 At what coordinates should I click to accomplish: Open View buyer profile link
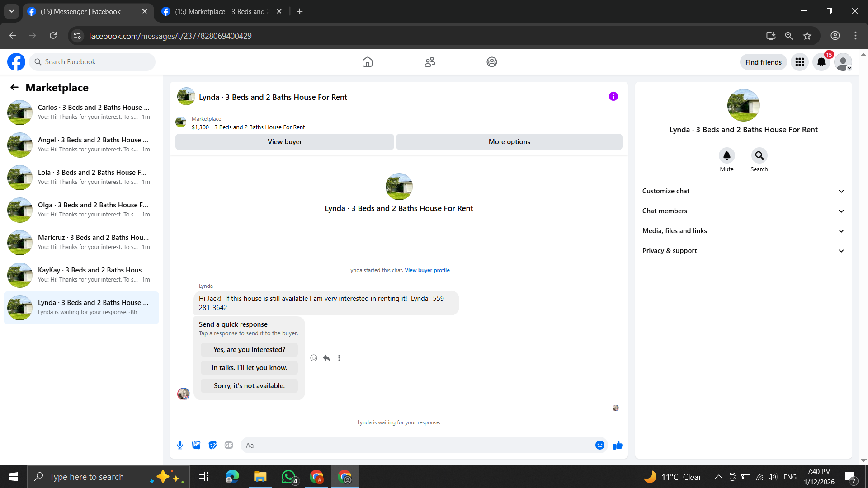click(427, 270)
